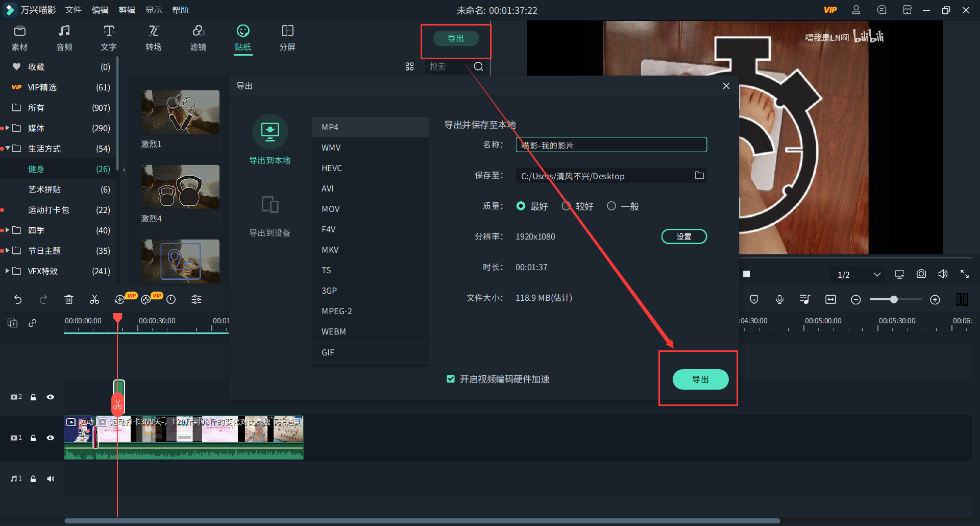
Task: Collapse the 生活方式 category in the sidebar
Action: [7, 149]
